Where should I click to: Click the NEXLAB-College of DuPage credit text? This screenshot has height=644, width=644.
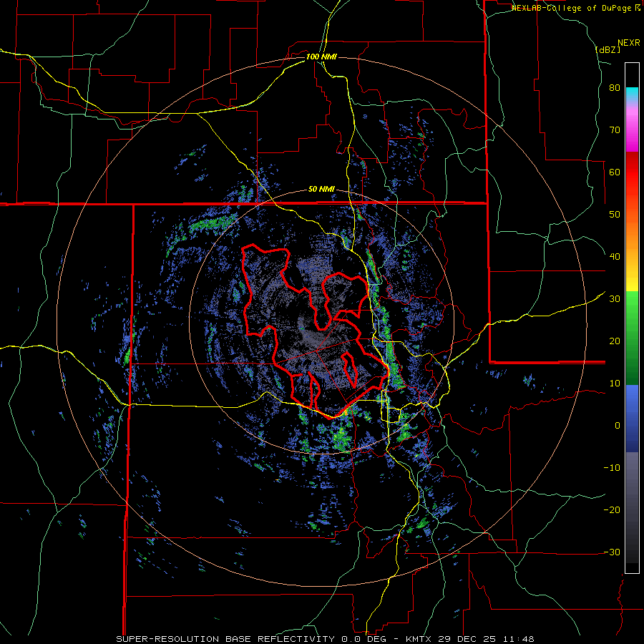pos(575,8)
